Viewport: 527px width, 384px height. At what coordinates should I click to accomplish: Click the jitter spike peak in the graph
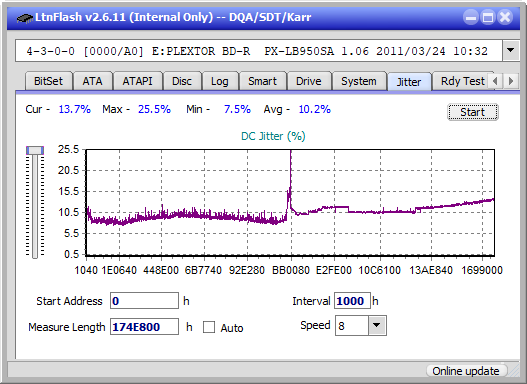pyautogui.click(x=290, y=152)
